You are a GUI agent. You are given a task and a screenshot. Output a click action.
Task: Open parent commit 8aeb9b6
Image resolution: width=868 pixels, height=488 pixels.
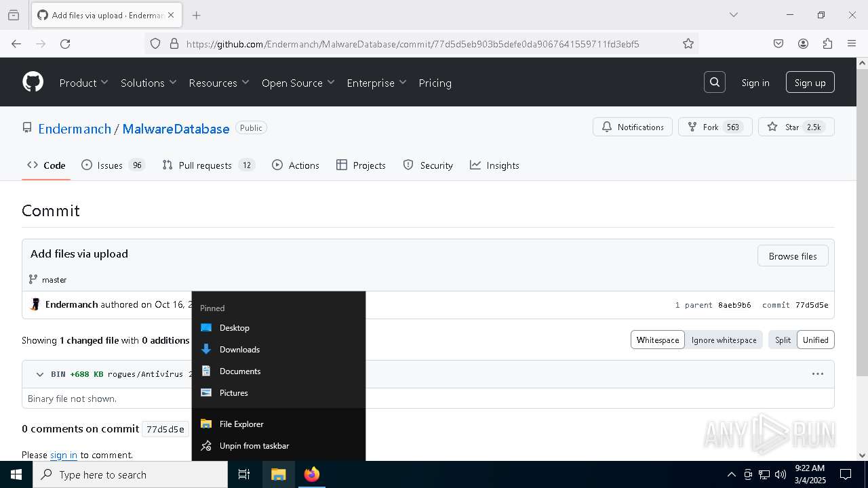click(734, 305)
